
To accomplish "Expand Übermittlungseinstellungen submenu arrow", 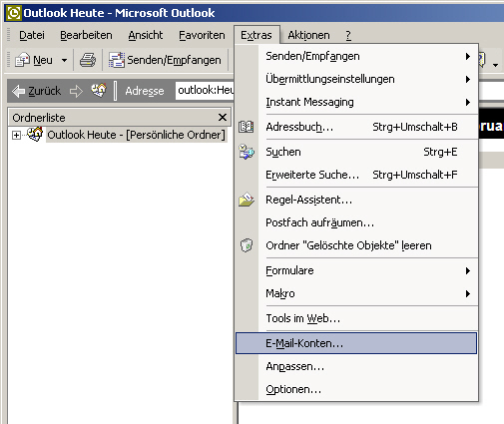I will 468,79.
